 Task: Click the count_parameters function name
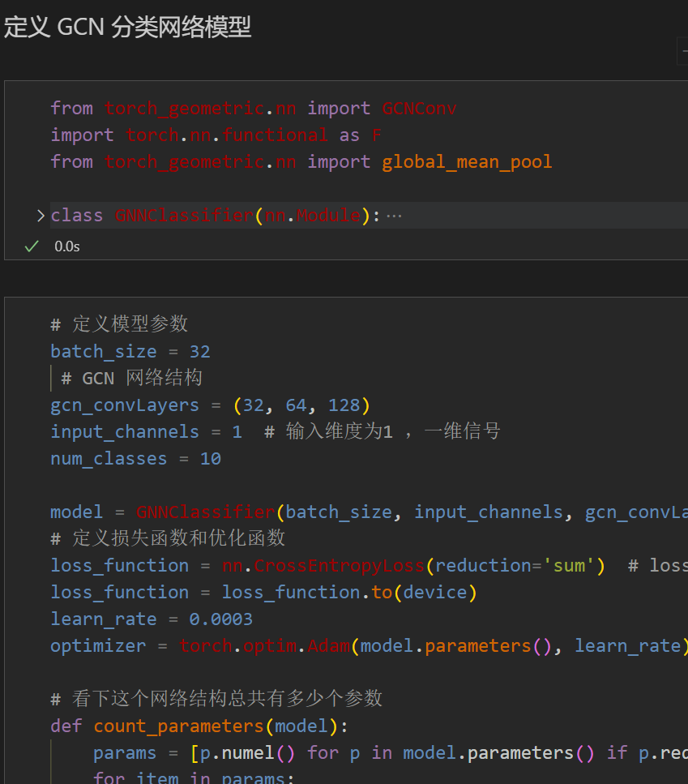pyautogui.click(x=178, y=725)
